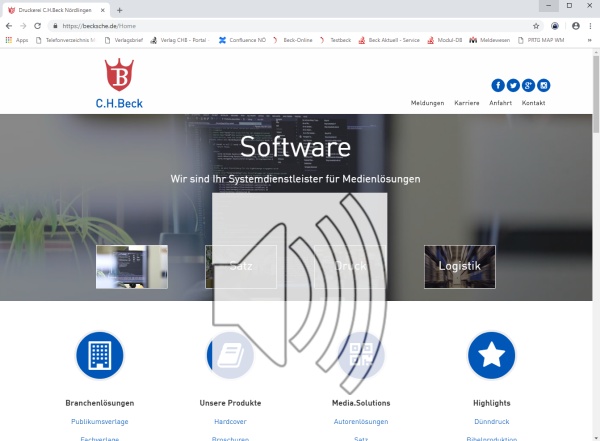Select the Software slider thumbnail
The width and height of the screenshot is (600, 441).
click(x=132, y=267)
